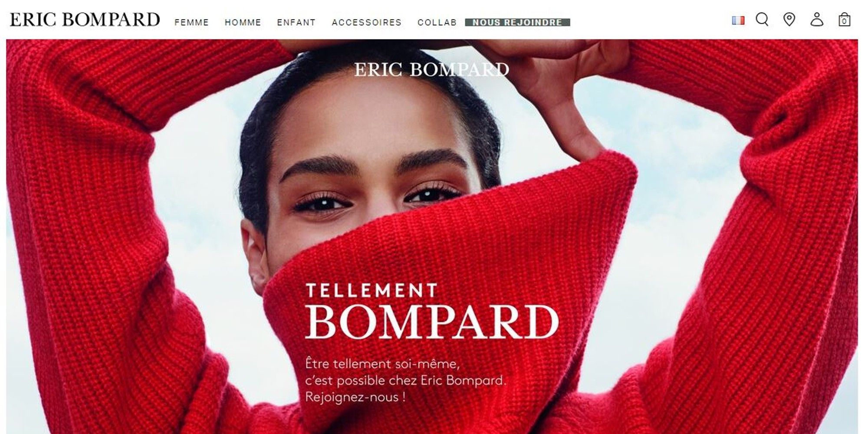Open the shopping bag icon
Viewport: 868px width, 434px height.
click(x=844, y=20)
